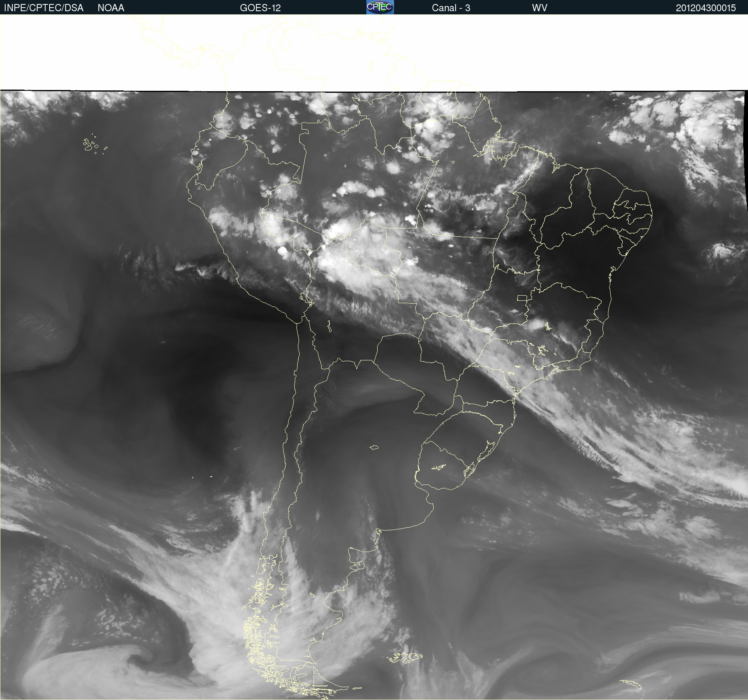Select the Distrito Federal rectangle in Brazil
The image size is (748, 700).
pyautogui.click(x=522, y=298)
